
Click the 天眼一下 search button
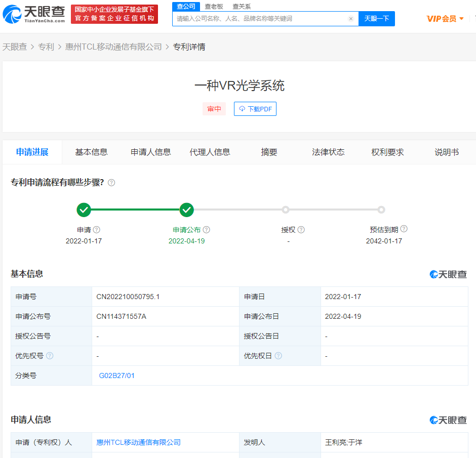coord(377,19)
